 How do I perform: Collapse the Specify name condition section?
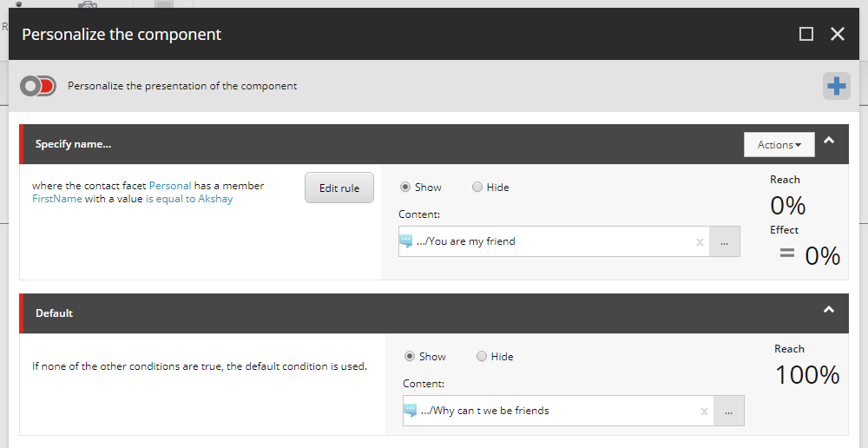point(829,141)
